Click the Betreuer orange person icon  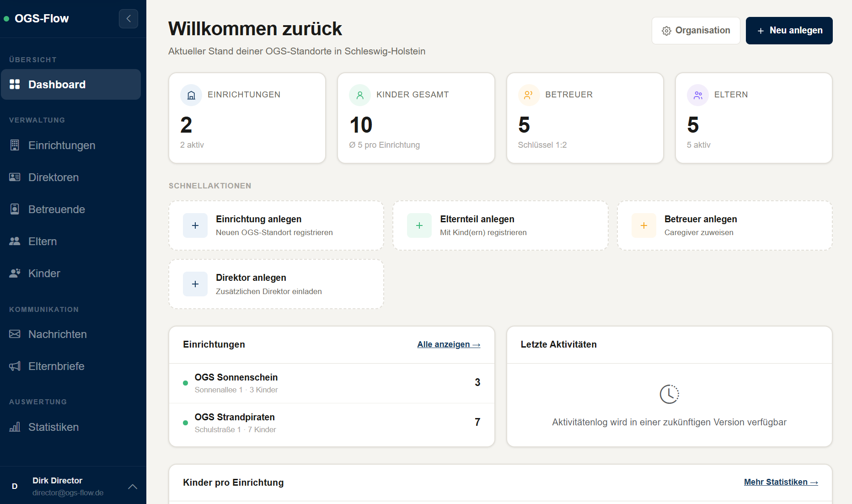tap(529, 95)
